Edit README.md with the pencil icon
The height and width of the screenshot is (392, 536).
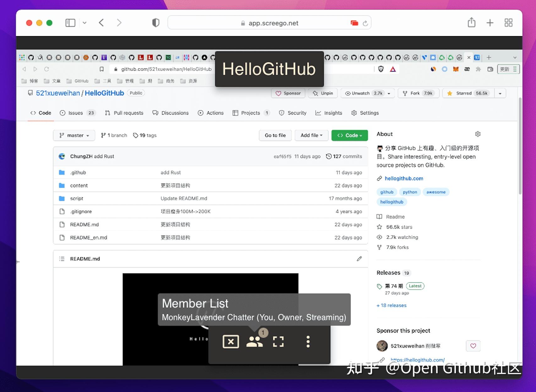[x=359, y=259]
